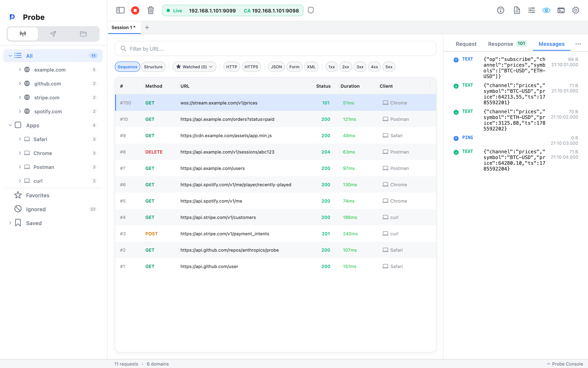Screen dimensions: 588x368
Task: Expand the github.com domain chevron
Action: pos(20,83)
